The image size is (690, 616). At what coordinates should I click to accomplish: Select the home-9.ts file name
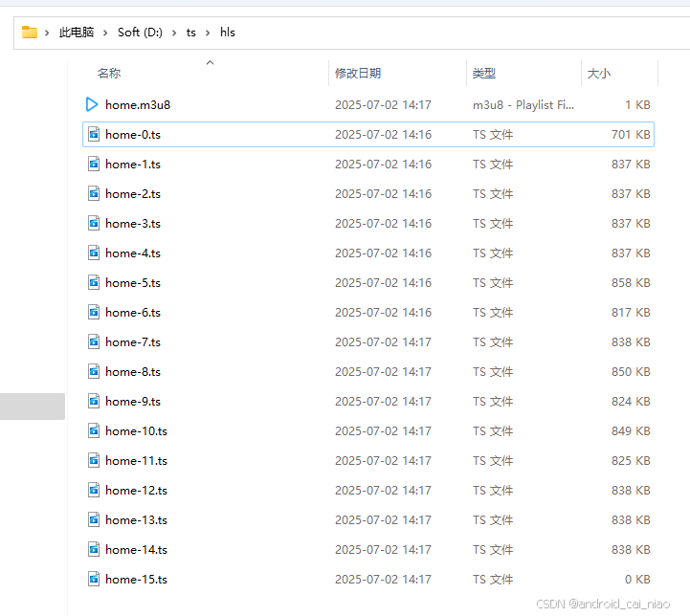tap(133, 402)
